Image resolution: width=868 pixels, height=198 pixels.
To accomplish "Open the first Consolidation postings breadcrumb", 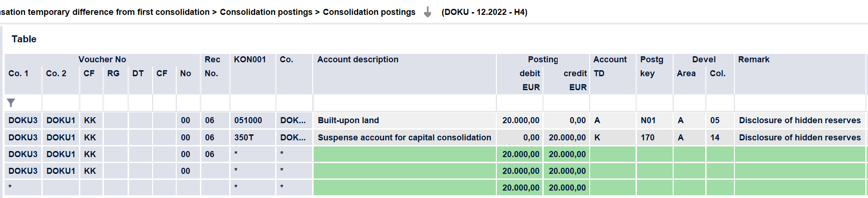I will point(266,12).
